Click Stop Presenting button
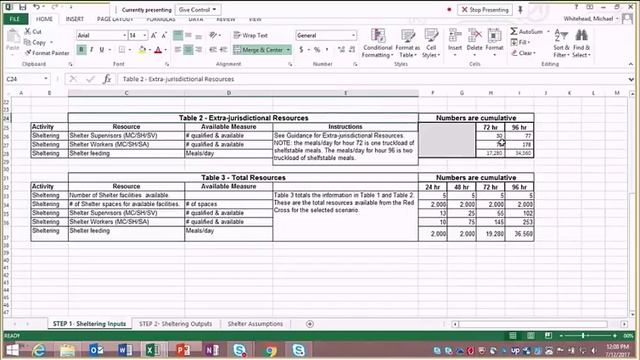 pos(485,9)
